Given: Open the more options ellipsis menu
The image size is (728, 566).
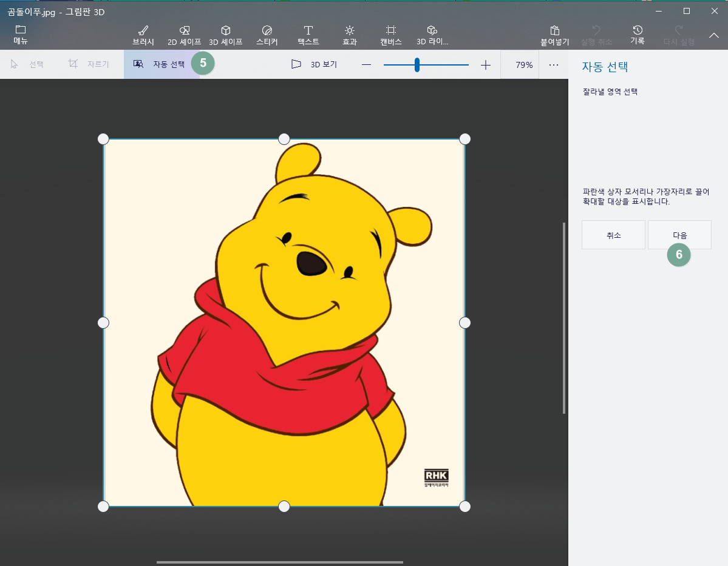Looking at the screenshot, I should pos(553,64).
